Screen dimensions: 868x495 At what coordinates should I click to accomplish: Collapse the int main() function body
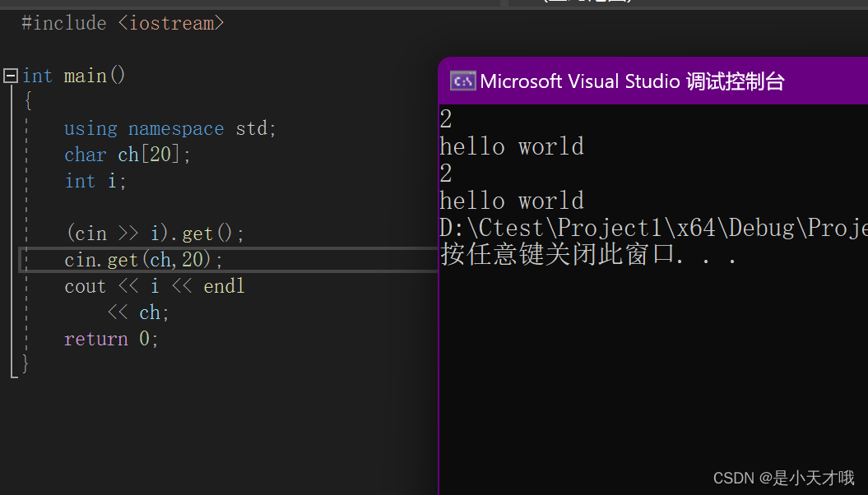10,76
